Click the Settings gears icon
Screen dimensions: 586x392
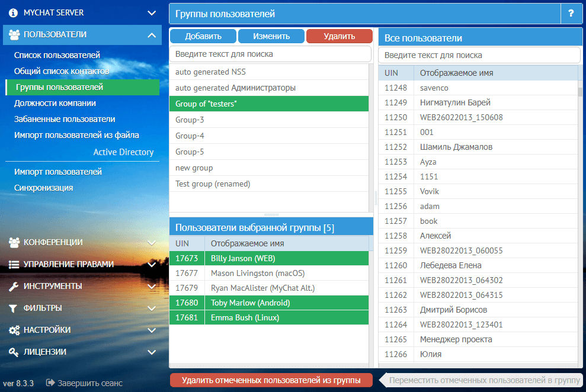click(14, 330)
